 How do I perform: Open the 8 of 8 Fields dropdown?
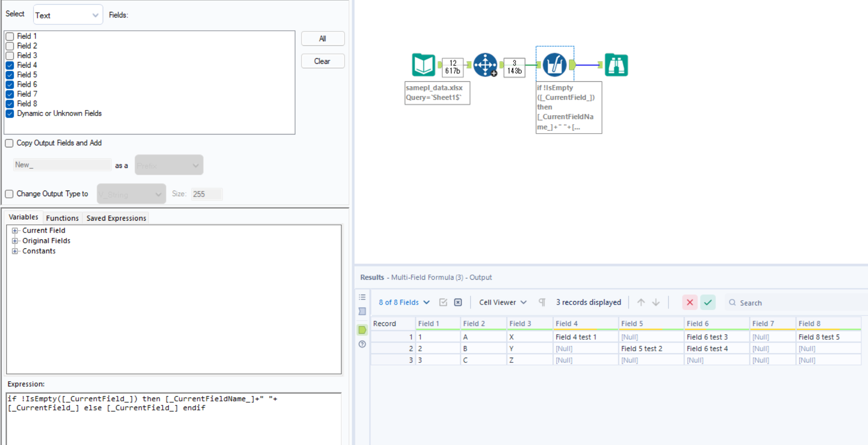(x=403, y=302)
